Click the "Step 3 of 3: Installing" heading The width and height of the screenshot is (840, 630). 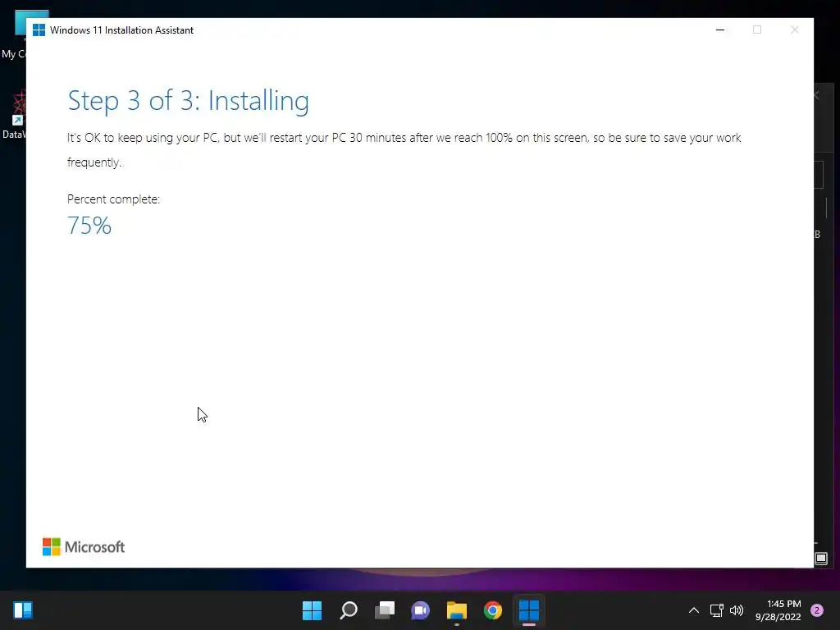coord(189,101)
